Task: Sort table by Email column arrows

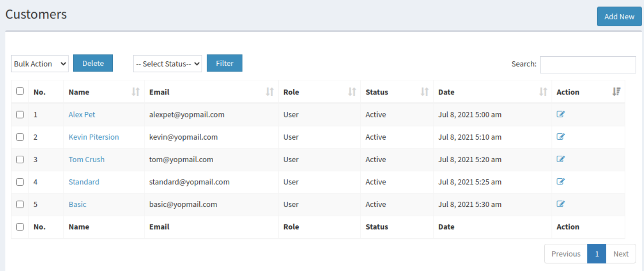Action: pyautogui.click(x=270, y=92)
